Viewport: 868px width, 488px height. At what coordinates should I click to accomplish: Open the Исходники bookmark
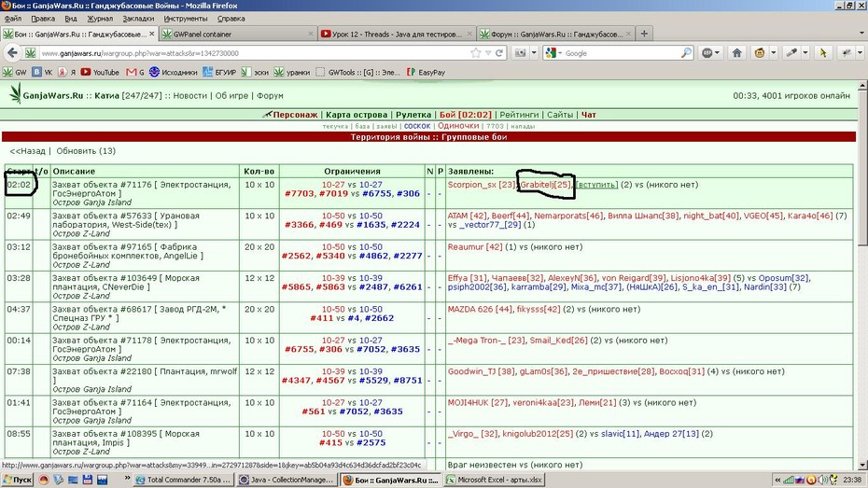[174, 73]
